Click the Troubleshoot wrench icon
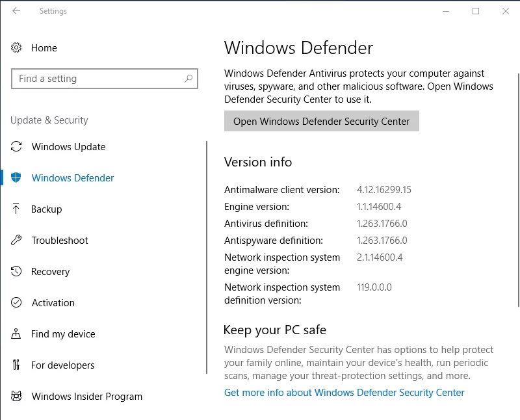Screen dimensions: 520x420 [17, 241]
